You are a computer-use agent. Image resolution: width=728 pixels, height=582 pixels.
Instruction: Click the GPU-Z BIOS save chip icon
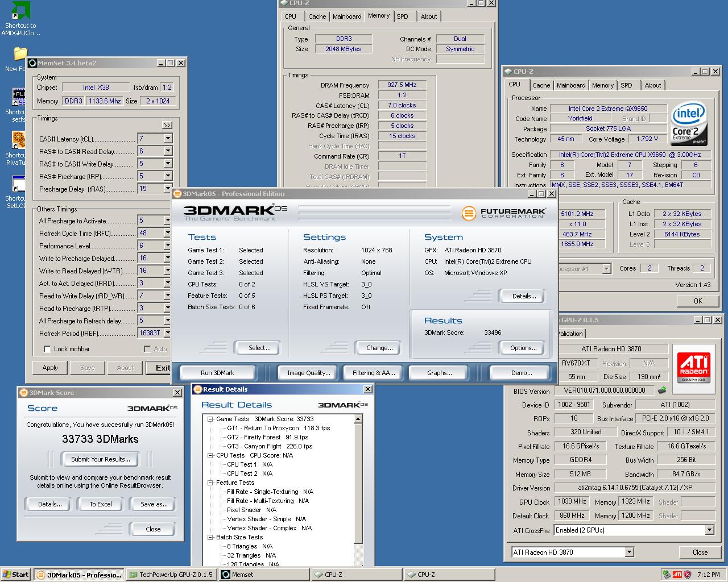tap(662, 390)
